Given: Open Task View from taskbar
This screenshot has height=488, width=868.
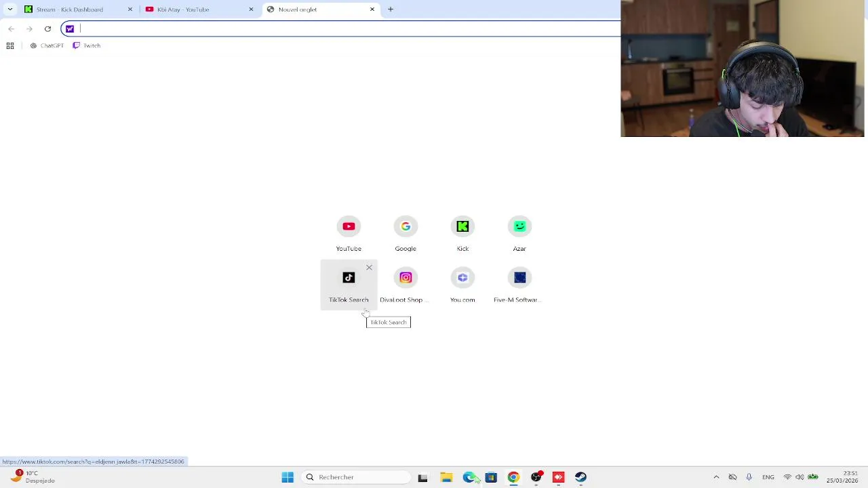Looking at the screenshot, I should pyautogui.click(x=422, y=477).
